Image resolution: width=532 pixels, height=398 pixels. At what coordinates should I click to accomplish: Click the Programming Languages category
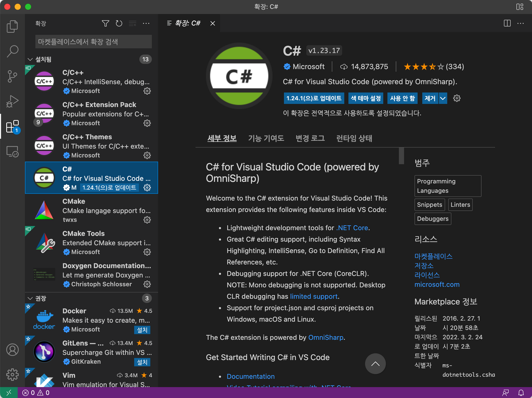(448, 186)
